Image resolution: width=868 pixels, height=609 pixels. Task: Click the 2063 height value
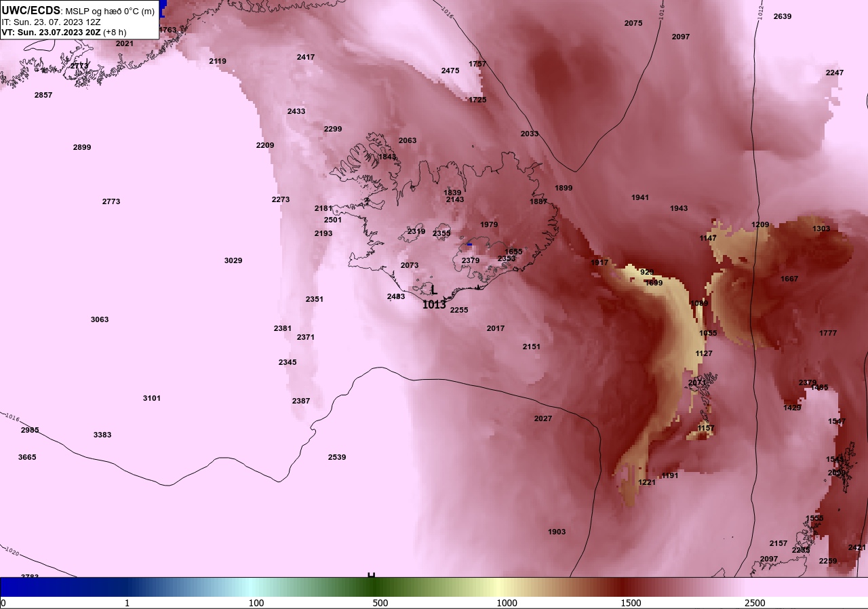coord(408,140)
